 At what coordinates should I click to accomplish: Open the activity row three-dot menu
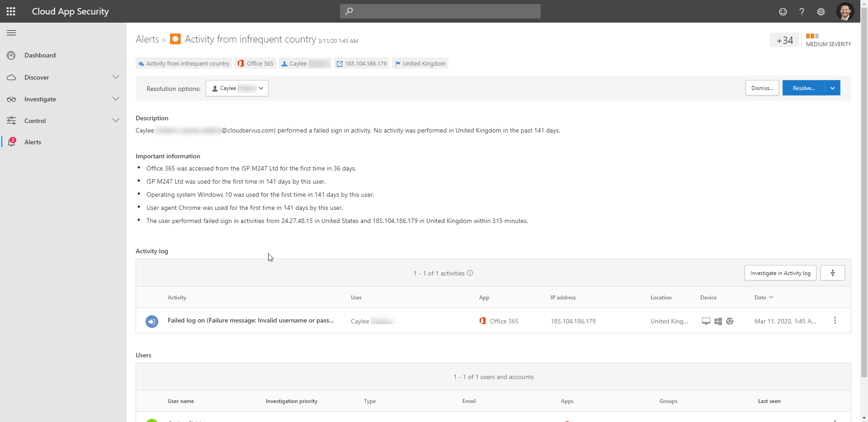[x=835, y=321]
